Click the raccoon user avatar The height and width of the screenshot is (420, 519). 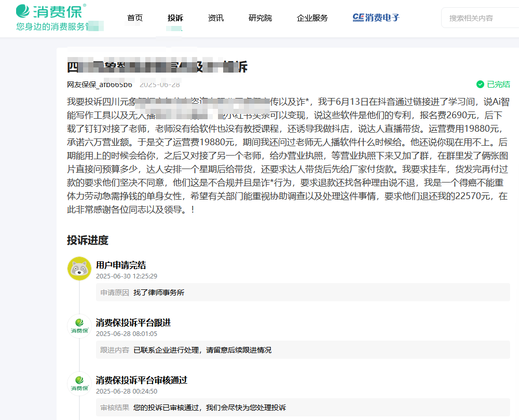[79, 269]
